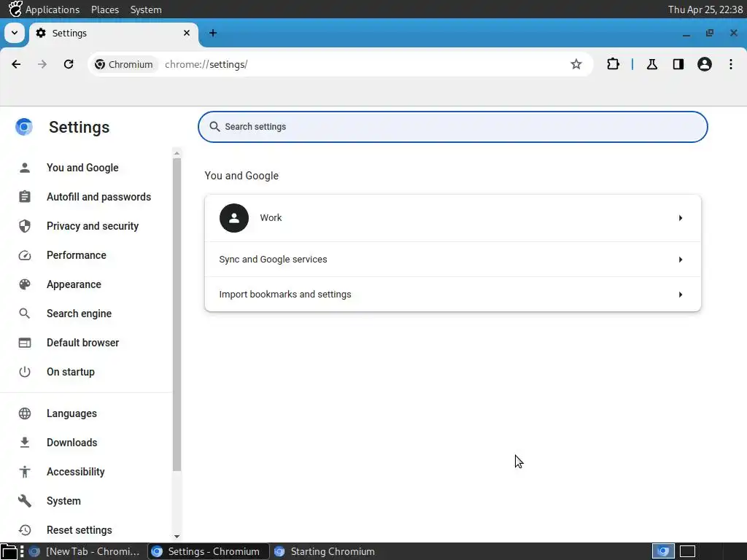The image size is (747, 560).
Task: Click the Languages globe icon
Action: coord(25,413)
